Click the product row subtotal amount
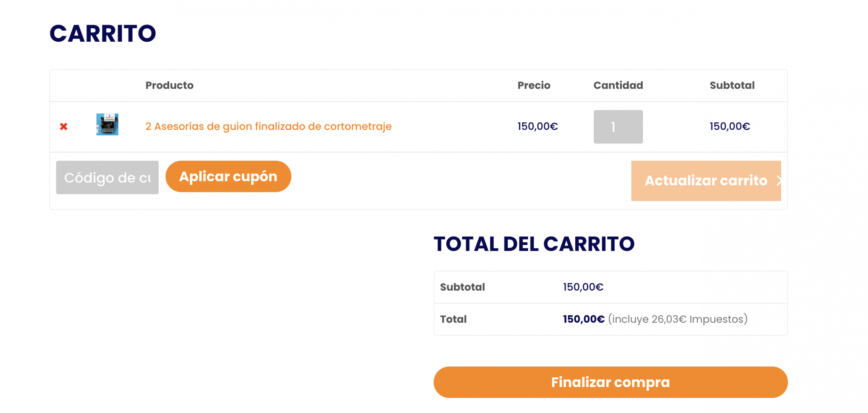 (x=730, y=126)
